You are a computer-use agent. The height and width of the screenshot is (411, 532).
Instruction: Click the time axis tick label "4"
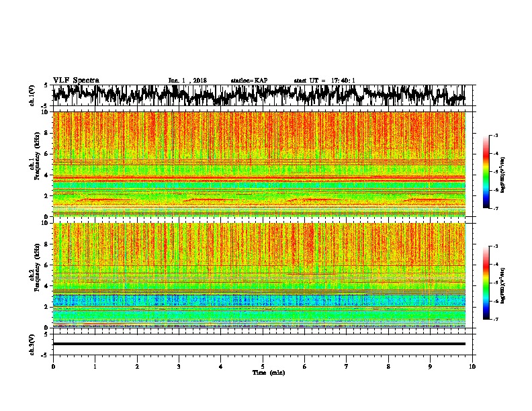coord(220,367)
